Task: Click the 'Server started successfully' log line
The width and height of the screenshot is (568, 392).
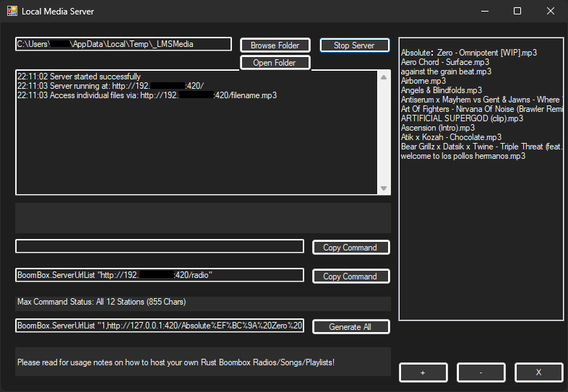Action: click(x=79, y=77)
